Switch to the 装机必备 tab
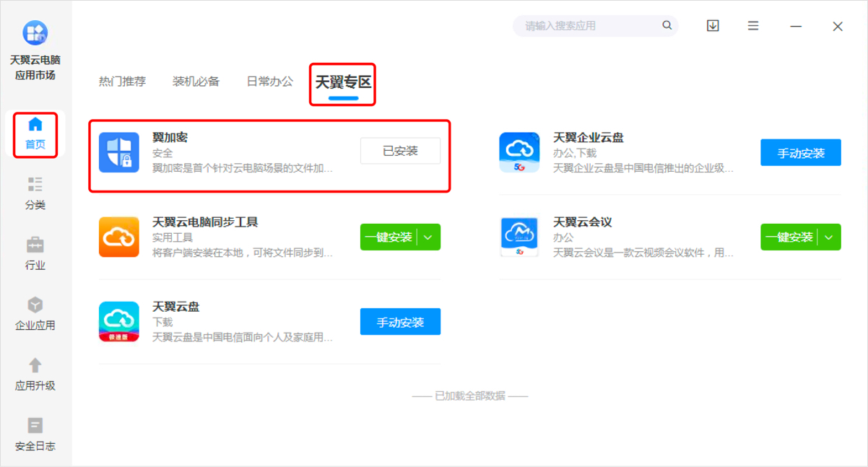Image resolution: width=868 pixels, height=467 pixels. point(196,82)
